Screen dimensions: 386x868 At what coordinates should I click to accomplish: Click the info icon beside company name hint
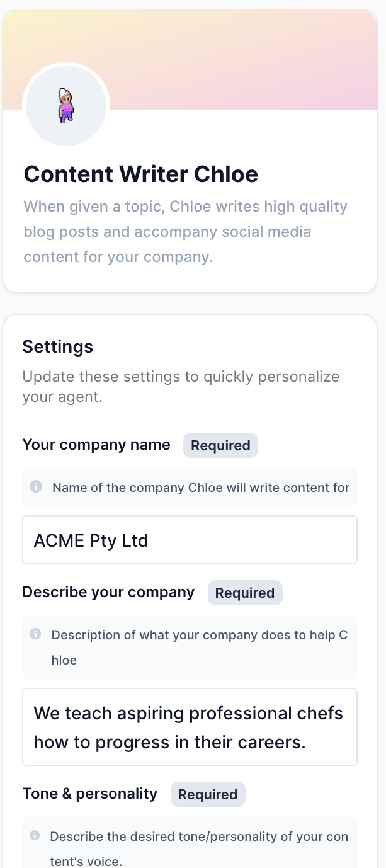[x=37, y=487]
